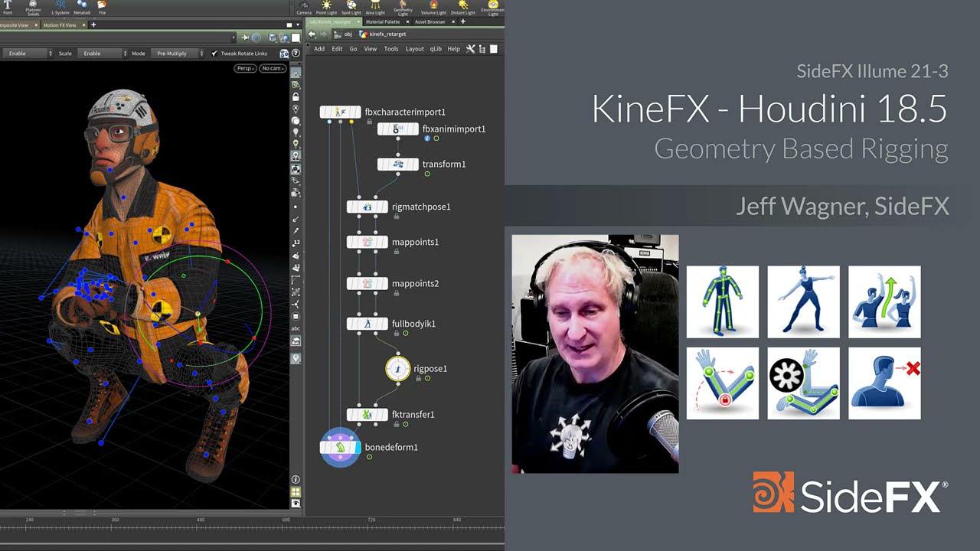Open the Persp viewport dropdown

tap(245, 68)
